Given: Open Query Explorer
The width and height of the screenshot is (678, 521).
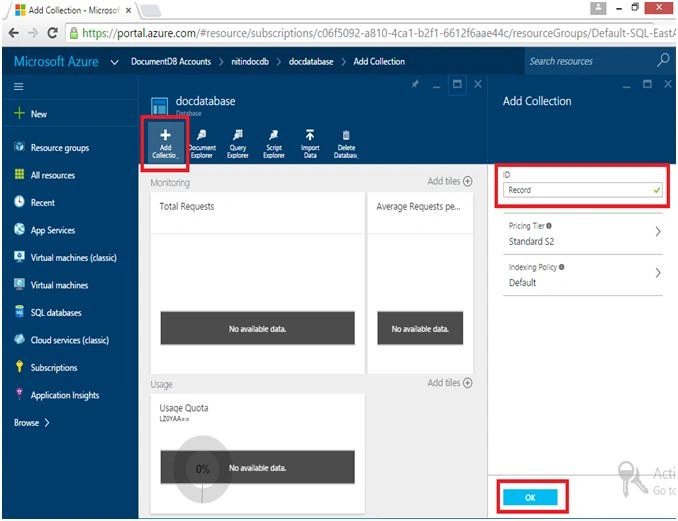Looking at the screenshot, I should (x=238, y=144).
